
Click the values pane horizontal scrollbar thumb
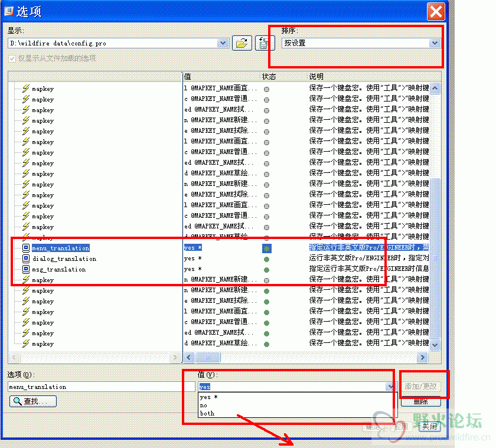tap(208, 358)
